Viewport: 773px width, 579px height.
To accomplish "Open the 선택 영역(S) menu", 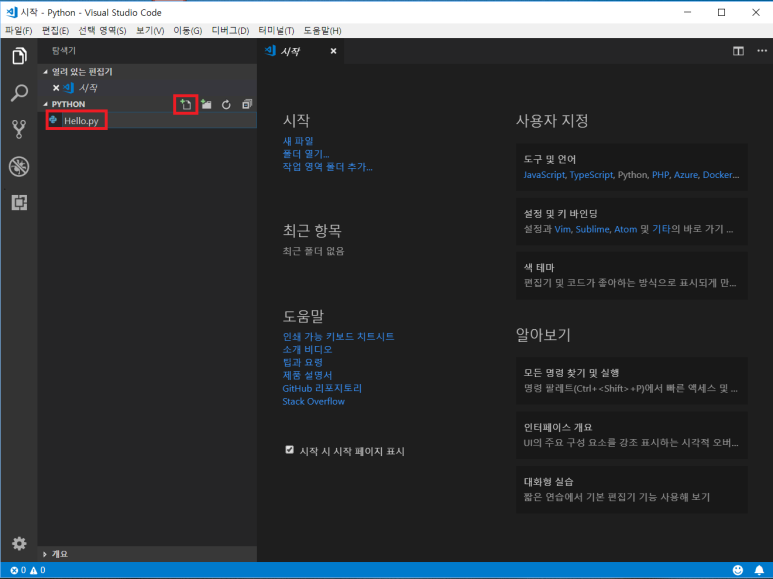I will click(x=103, y=31).
